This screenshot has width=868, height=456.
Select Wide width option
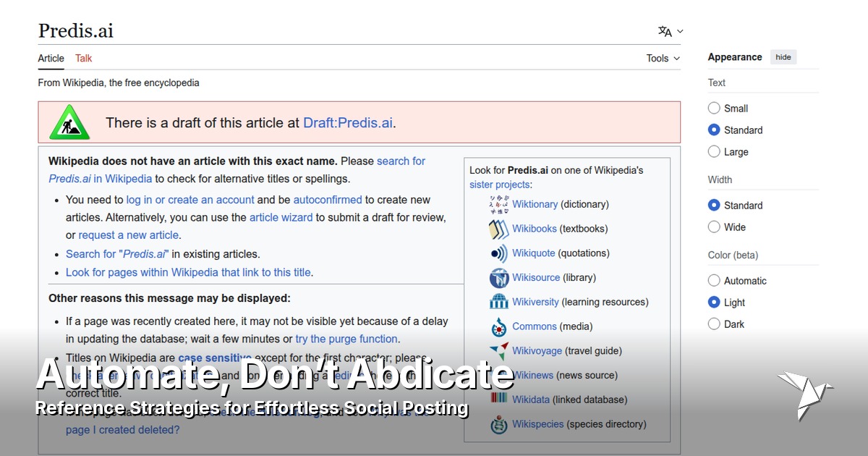click(714, 227)
